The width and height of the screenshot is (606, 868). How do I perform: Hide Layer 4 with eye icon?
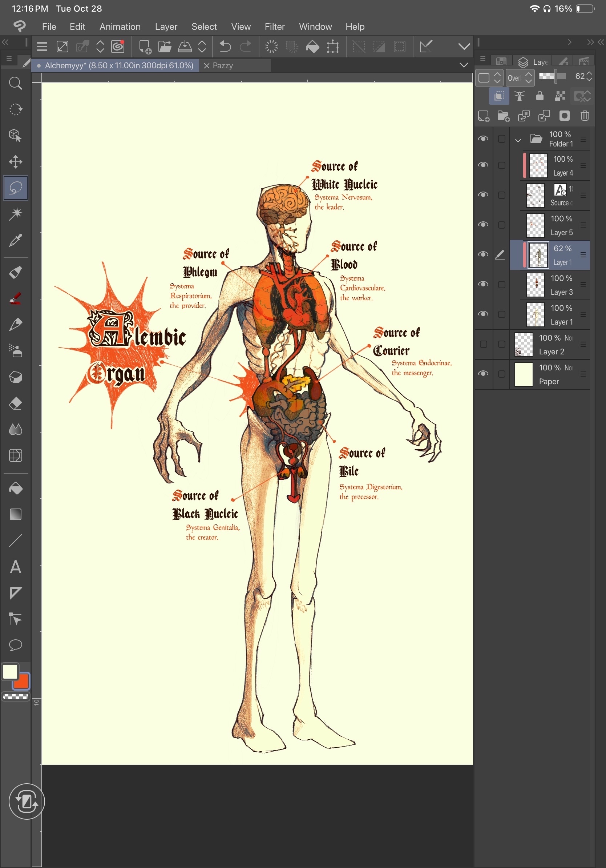pos(483,165)
